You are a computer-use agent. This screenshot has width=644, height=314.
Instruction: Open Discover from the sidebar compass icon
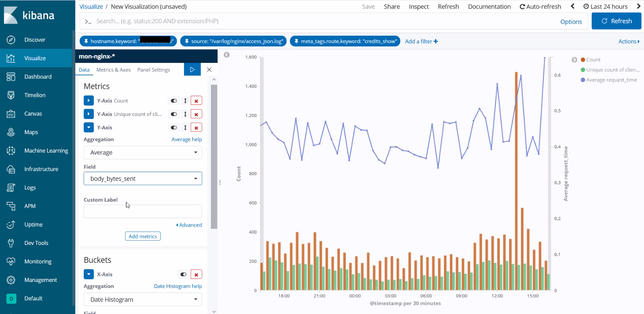[11, 40]
